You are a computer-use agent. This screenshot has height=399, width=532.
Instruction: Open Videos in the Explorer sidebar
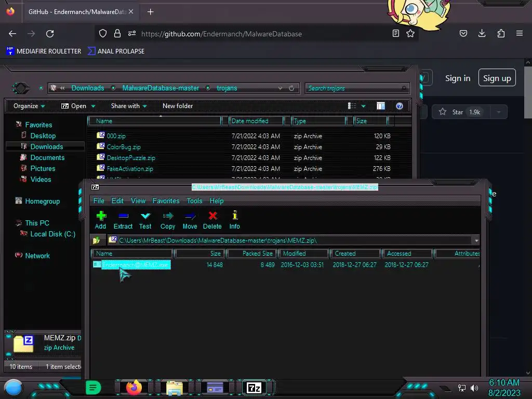pos(41,179)
